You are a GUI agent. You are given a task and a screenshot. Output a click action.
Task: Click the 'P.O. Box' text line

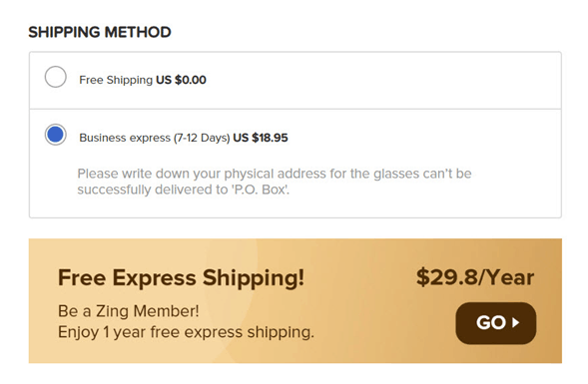(x=184, y=190)
